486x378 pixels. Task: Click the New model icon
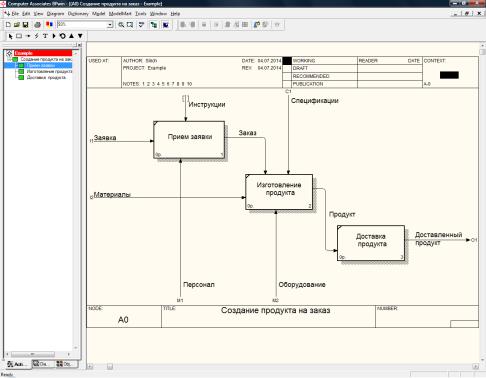click(8, 25)
